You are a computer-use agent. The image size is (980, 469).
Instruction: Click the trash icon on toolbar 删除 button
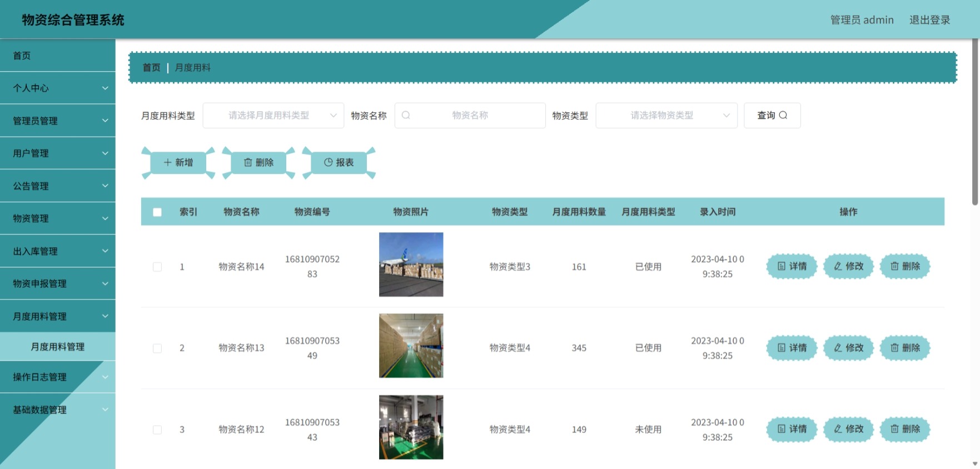[x=248, y=162]
